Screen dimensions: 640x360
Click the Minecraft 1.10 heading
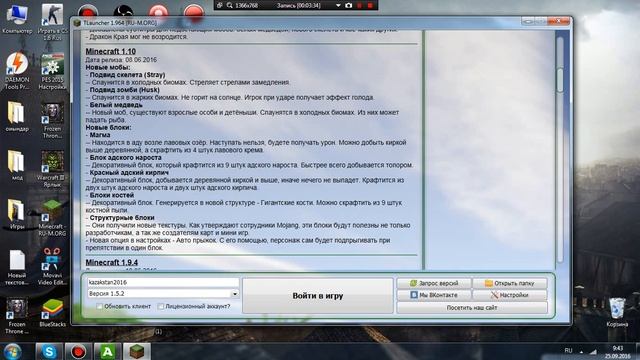[111, 51]
